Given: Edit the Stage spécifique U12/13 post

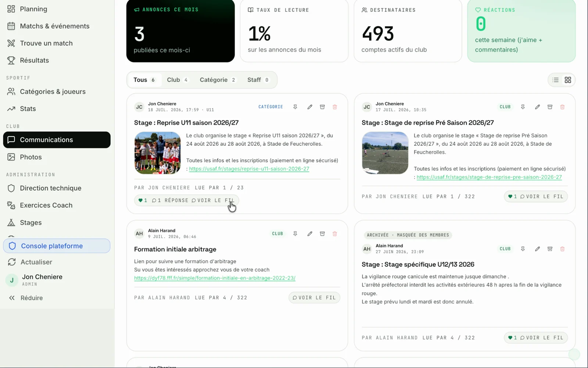Looking at the screenshot, I should tap(537, 249).
